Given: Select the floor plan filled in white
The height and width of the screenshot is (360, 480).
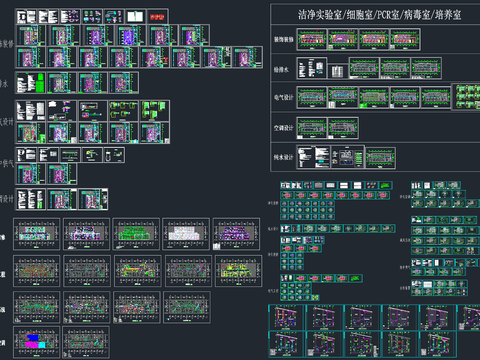Looking at the screenshot, I should 186,234.
